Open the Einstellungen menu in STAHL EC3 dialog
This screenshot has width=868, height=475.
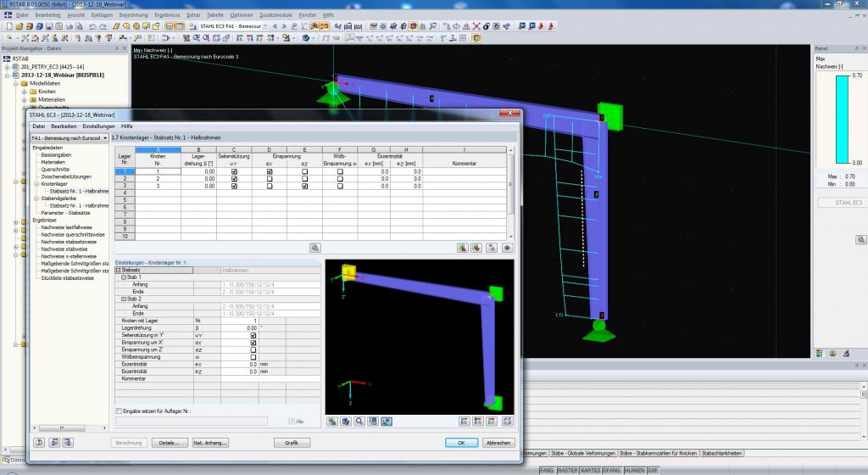pyautogui.click(x=98, y=126)
